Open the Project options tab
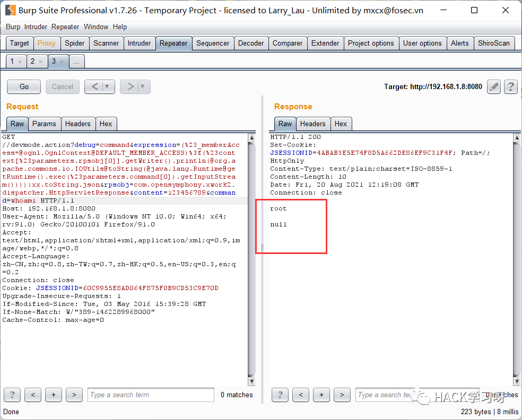The width and height of the screenshot is (522, 420). 371,43
